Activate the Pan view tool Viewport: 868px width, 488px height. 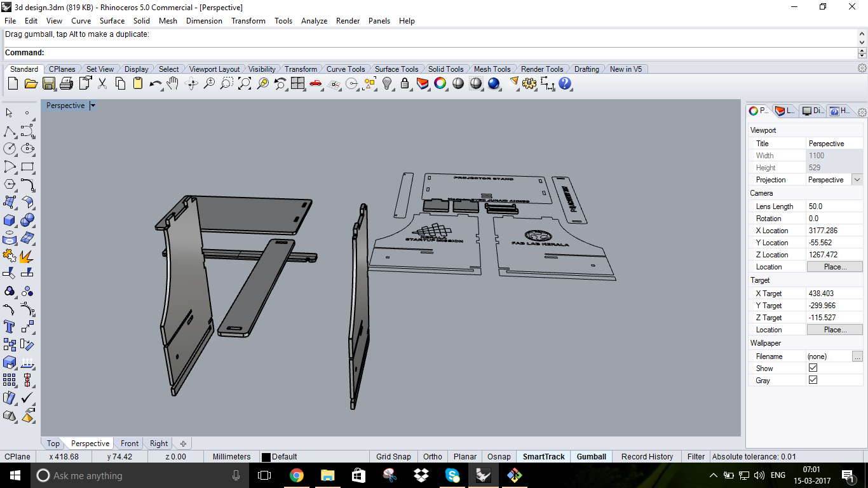tap(172, 83)
